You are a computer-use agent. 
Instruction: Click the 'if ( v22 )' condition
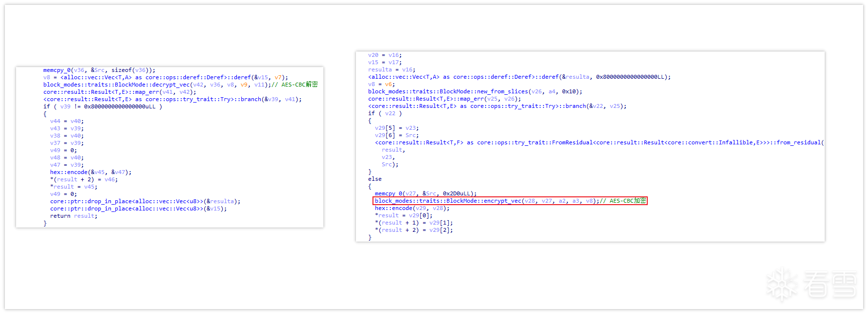(x=385, y=113)
